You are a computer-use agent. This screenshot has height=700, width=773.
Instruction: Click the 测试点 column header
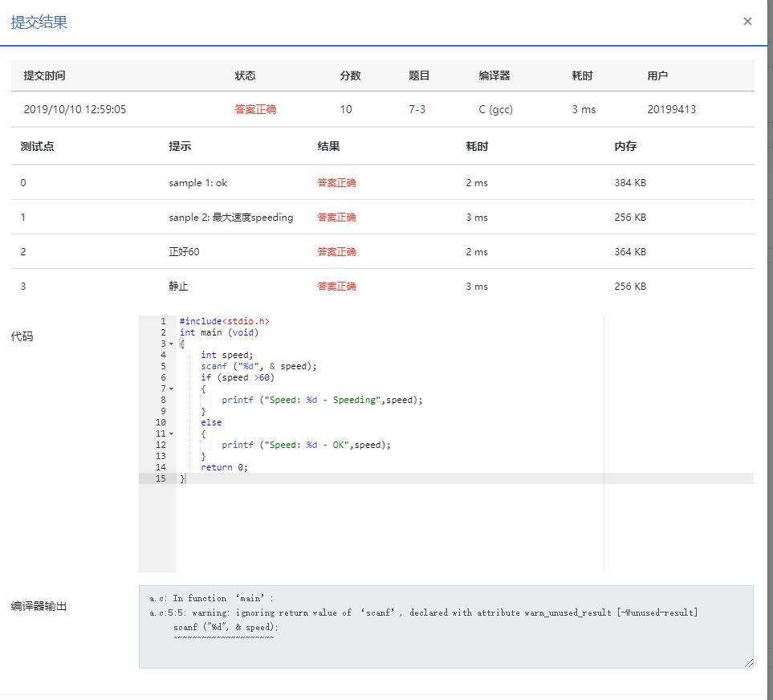point(38,146)
